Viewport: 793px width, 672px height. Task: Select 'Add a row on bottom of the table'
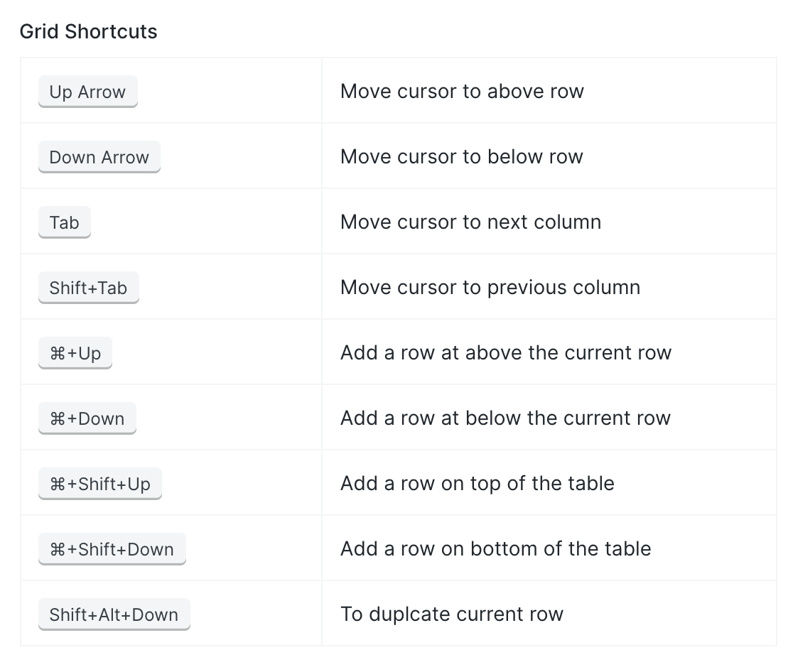pos(496,548)
